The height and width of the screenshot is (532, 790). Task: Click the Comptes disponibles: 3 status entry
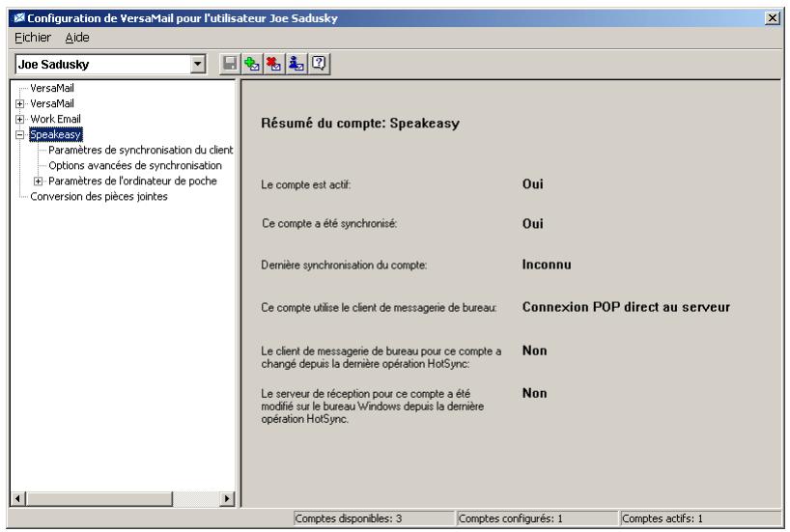tap(374, 518)
